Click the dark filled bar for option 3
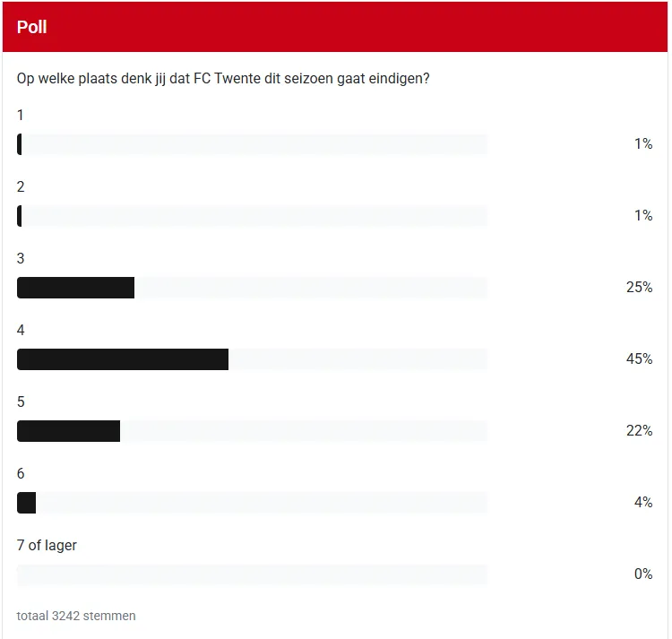 click(76, 288)
